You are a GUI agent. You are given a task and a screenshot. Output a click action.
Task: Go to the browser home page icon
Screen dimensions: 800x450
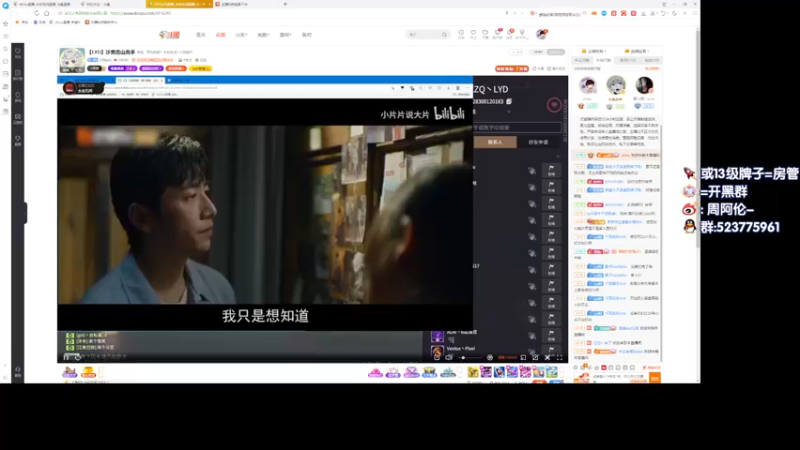[x=46, y=13]
